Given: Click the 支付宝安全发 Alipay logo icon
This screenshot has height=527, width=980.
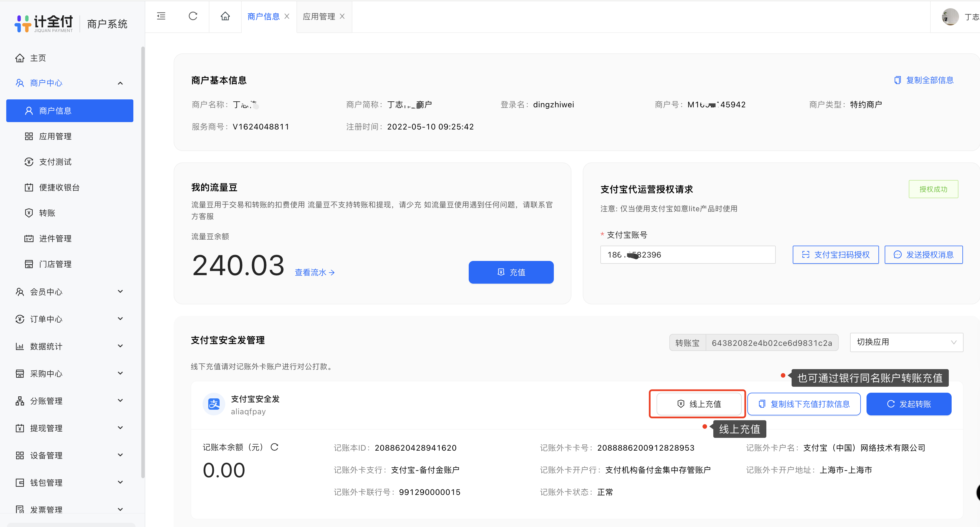Looking at the screenshot, I should point(214,404).
